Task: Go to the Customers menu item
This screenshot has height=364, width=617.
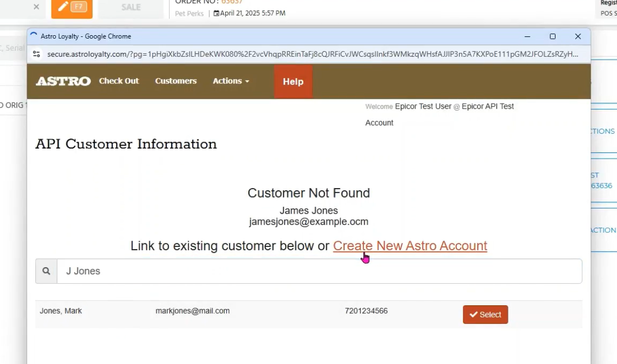Action: [176, 81]
